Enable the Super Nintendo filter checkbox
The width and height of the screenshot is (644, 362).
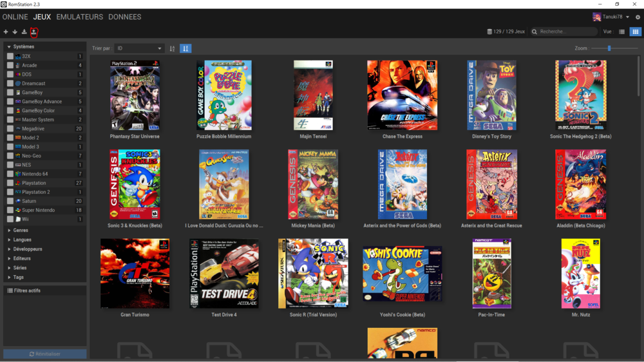tap(10, 210)
